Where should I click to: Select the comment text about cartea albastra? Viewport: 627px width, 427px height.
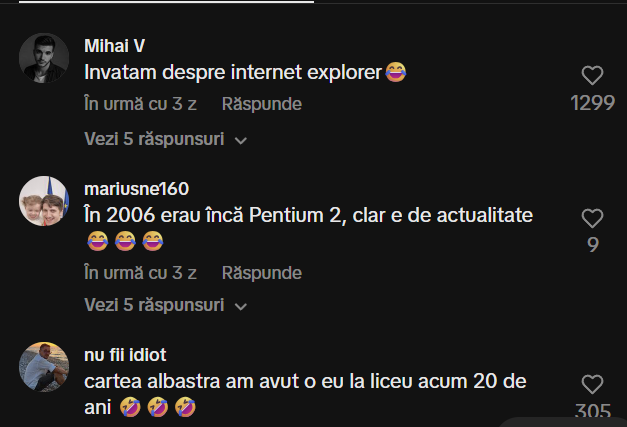coord(305,394)
